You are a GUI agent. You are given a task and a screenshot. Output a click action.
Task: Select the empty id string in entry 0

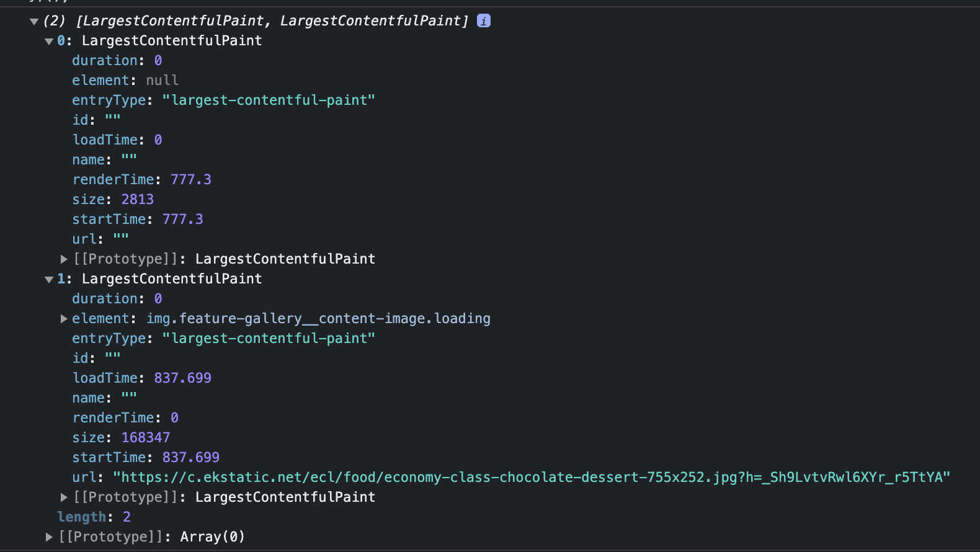[x=113, y=118]
